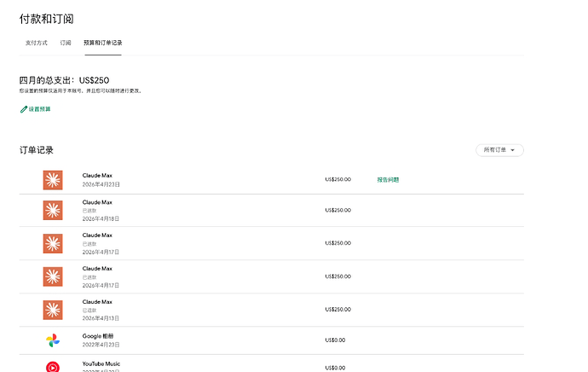Click the US$0.00 amount for Google 相册
Viewport: 588px width, 372px height.
coord(335,340)
